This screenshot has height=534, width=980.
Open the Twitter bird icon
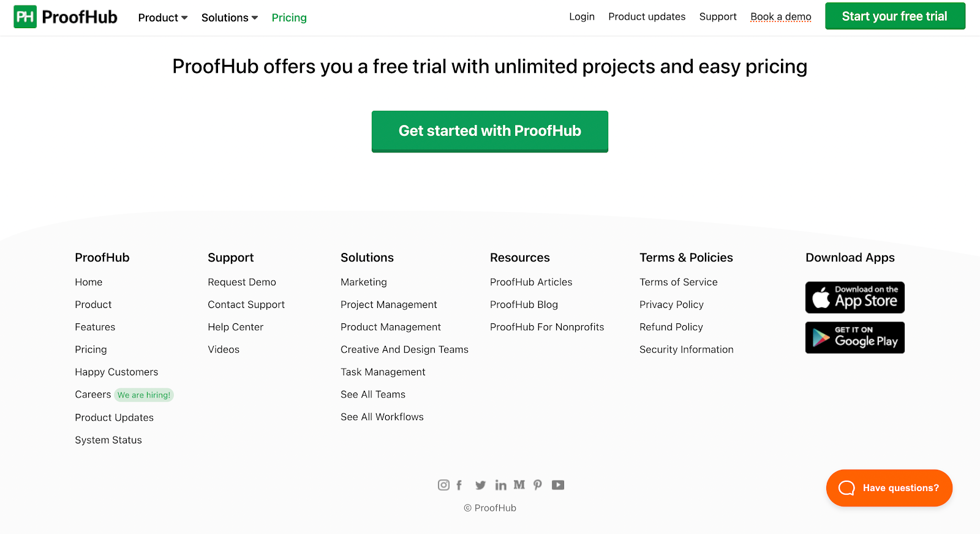click(481, 485)
